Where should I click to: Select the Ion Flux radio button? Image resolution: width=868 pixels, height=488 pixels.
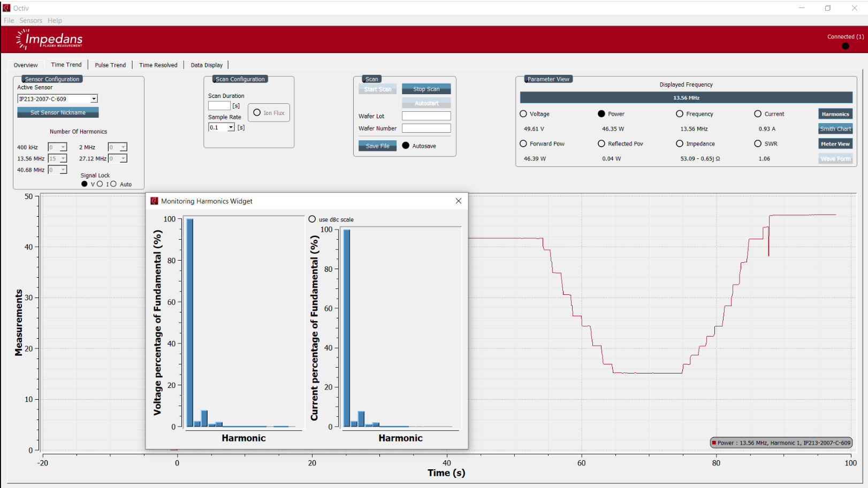[257, 113]
